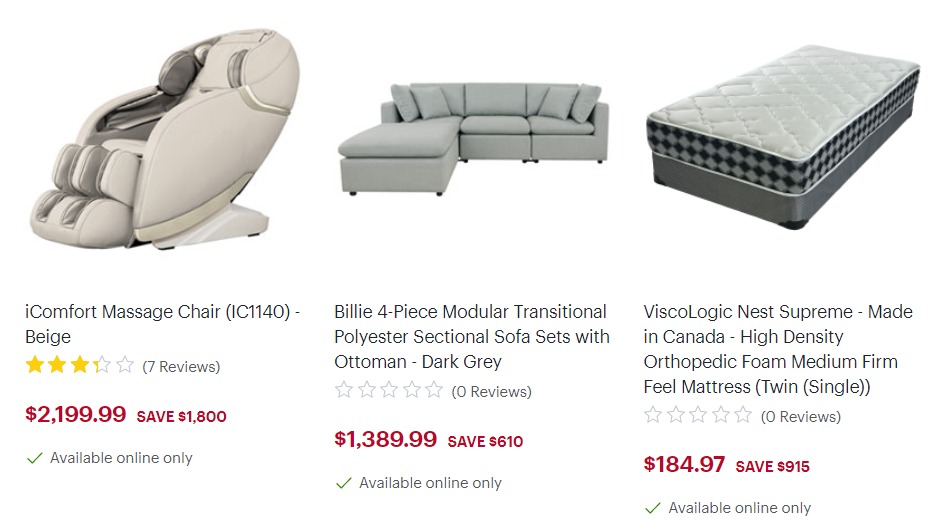This screenshot has height=523, width=929.
Task: Click the iComfort Massage Chair (IC1140) title
Action: tap(162, 324)
